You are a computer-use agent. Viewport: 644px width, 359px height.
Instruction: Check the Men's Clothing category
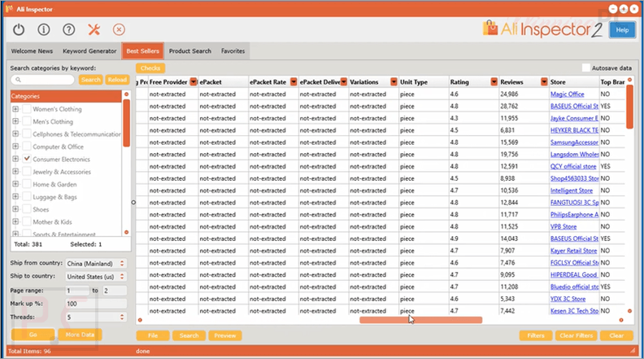pyautogui.click(x=27, y=121)
